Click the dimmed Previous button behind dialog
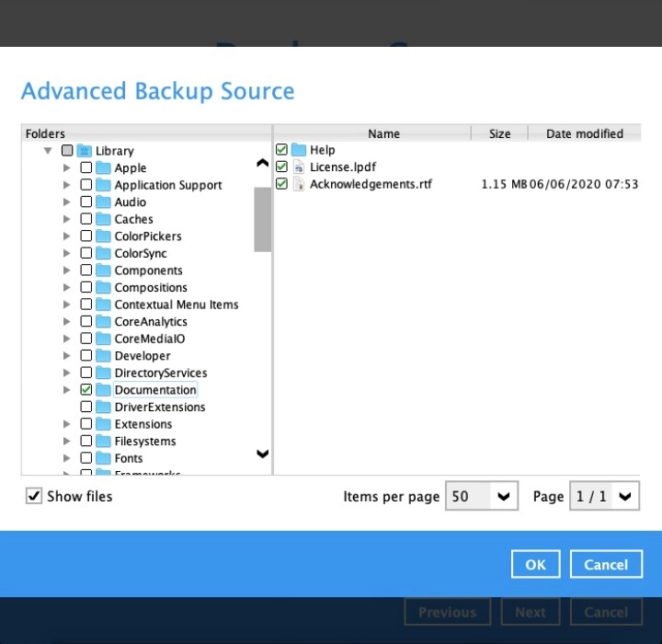Screen dimensions: 662x644 [x=448, y=612]
